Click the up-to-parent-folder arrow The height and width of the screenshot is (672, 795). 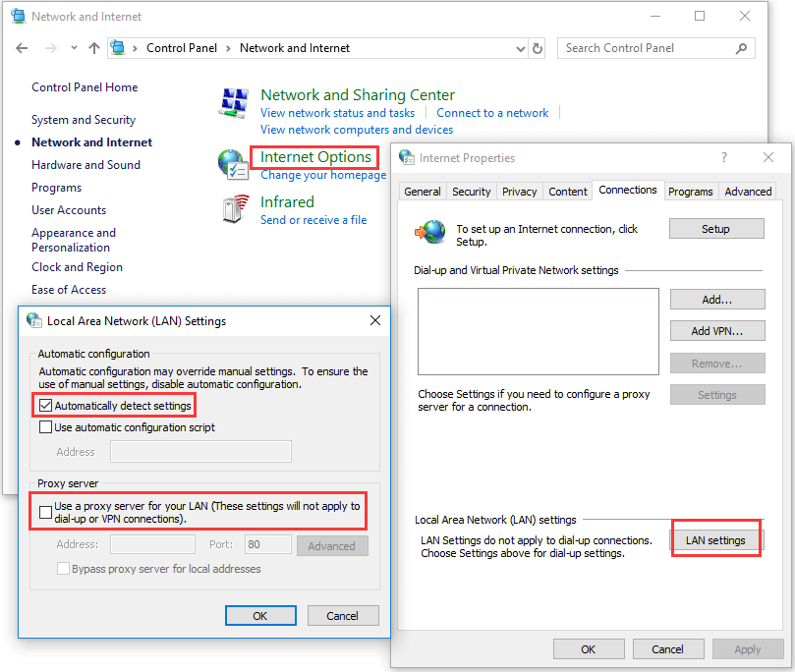pos(94,47)
